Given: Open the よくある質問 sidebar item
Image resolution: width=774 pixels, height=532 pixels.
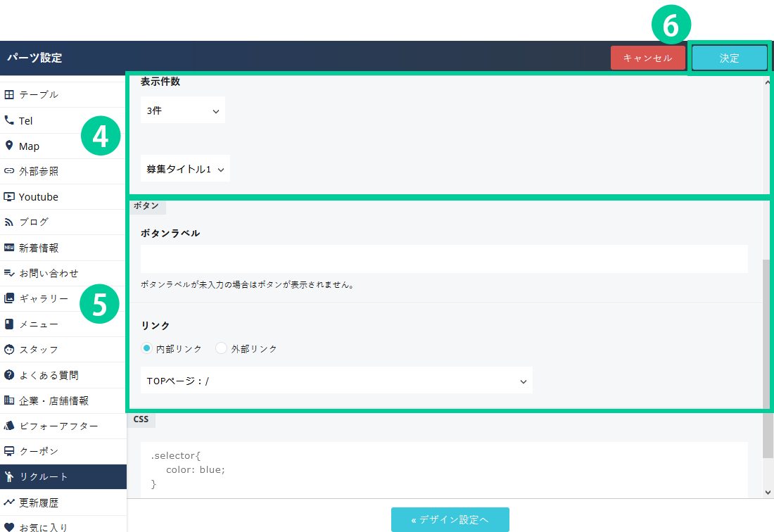Looking at the screenshot, I should point(49,375).
